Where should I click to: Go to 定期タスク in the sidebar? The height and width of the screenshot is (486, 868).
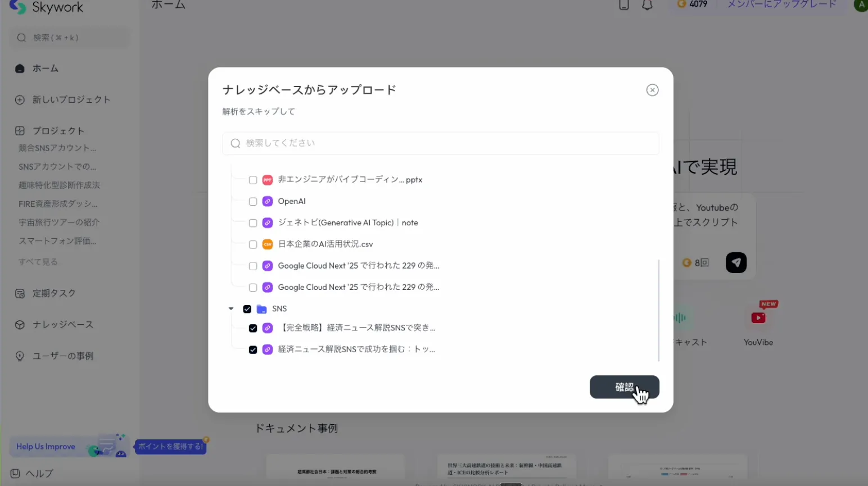click(53, 293)
